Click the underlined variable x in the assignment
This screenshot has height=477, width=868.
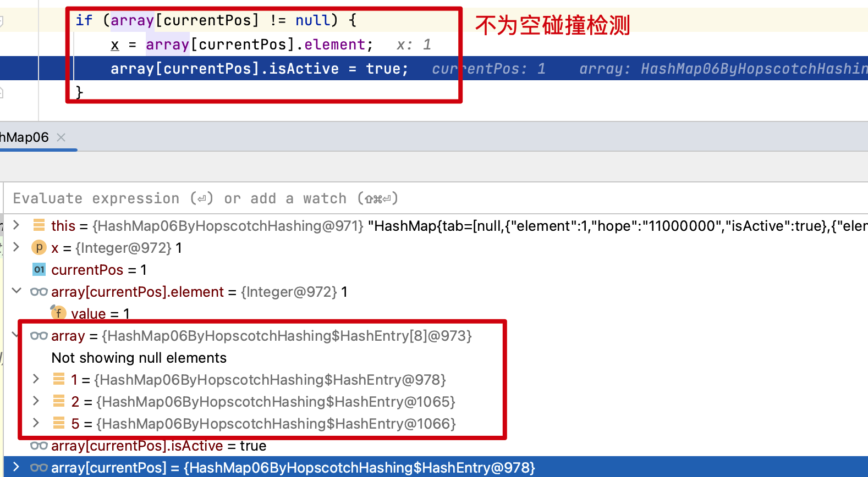(x=115, y=45)
